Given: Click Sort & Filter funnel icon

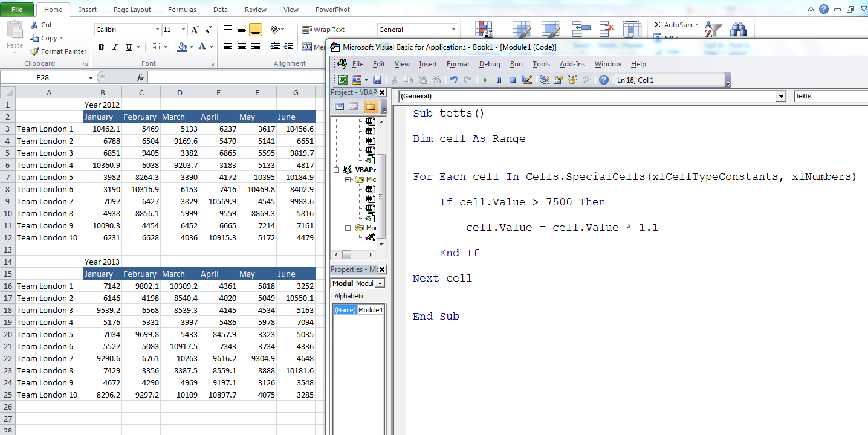Looking at the screenshot, I should point(714,30).
